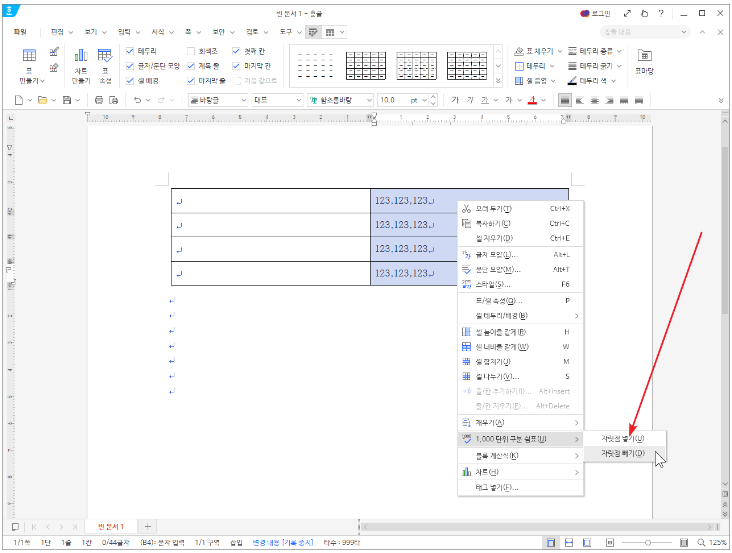Switch to the 빈 문서 1 document tab
The height and width of the screenshot is (553, 732).
(111, 527)
